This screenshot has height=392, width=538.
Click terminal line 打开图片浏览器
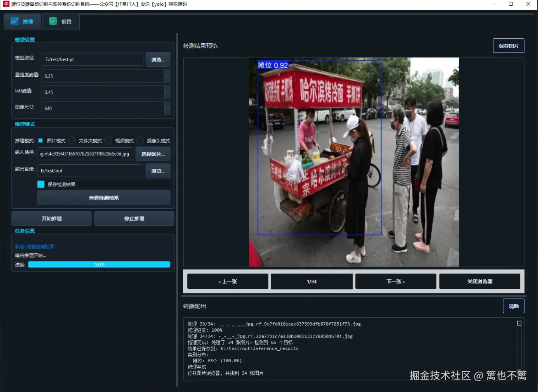[225, 373]
